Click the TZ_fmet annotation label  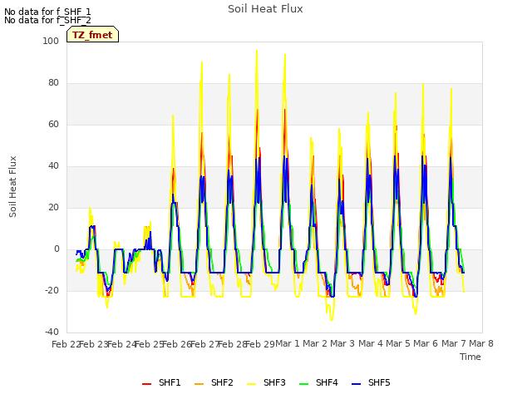coord(92,35)
